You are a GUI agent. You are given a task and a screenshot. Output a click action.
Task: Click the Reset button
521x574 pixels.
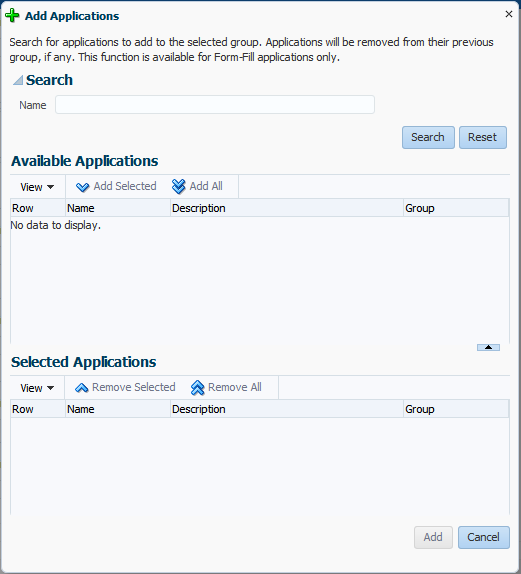tap(483, 137)
